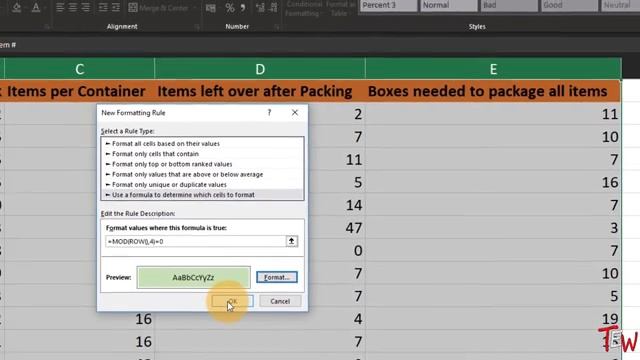This screenshot has height=360, width=640.
Task: Click the green AaBbCcYyZz preview box
Action: 193,277
